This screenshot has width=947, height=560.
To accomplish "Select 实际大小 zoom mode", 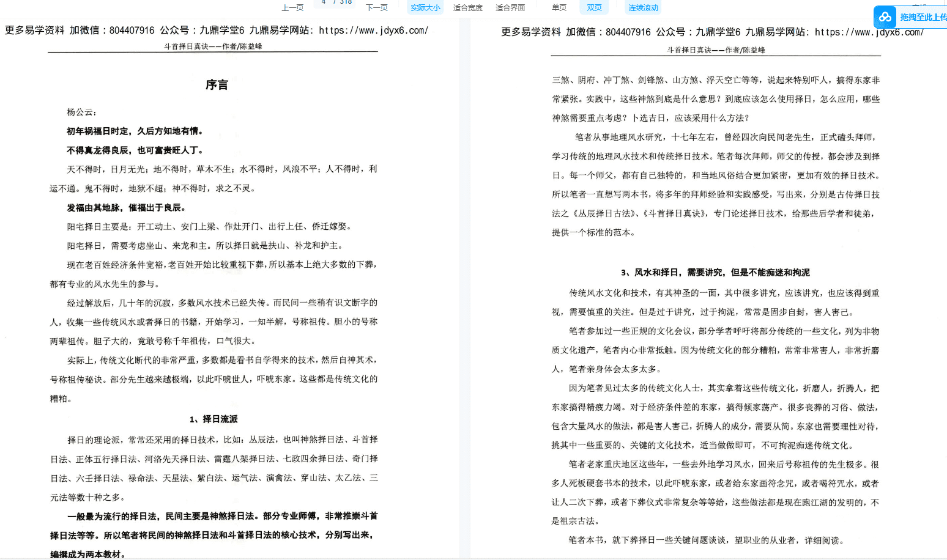I will point(425,7).
